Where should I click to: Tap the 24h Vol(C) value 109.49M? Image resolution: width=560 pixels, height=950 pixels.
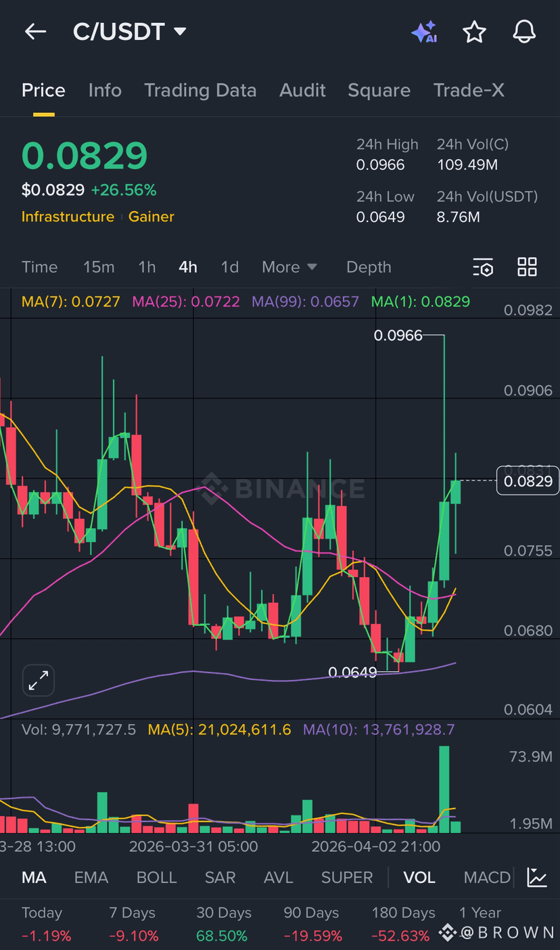pos(467,165)
